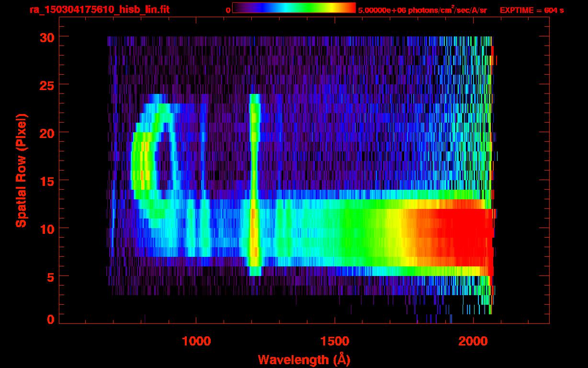The width and height of the screenshot is (588, 368).
Task: Click the x-axis tick label 2000
Action: (473, 341)
